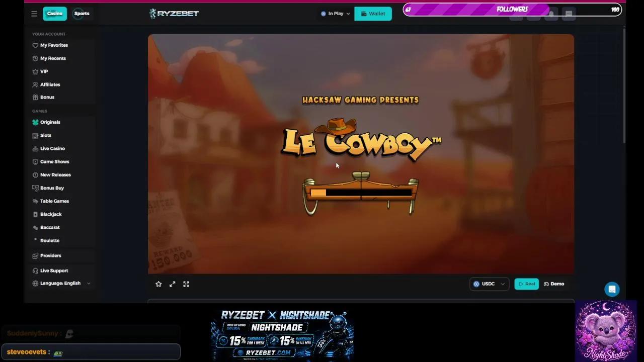Click the Ryzebet logo
Viewport: 644px width, 362px height.
(174, 14)
